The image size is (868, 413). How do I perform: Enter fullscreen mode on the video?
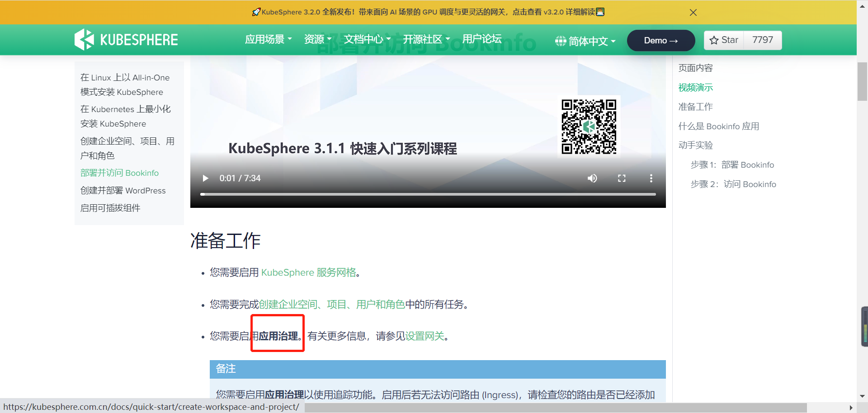(622, 178)
